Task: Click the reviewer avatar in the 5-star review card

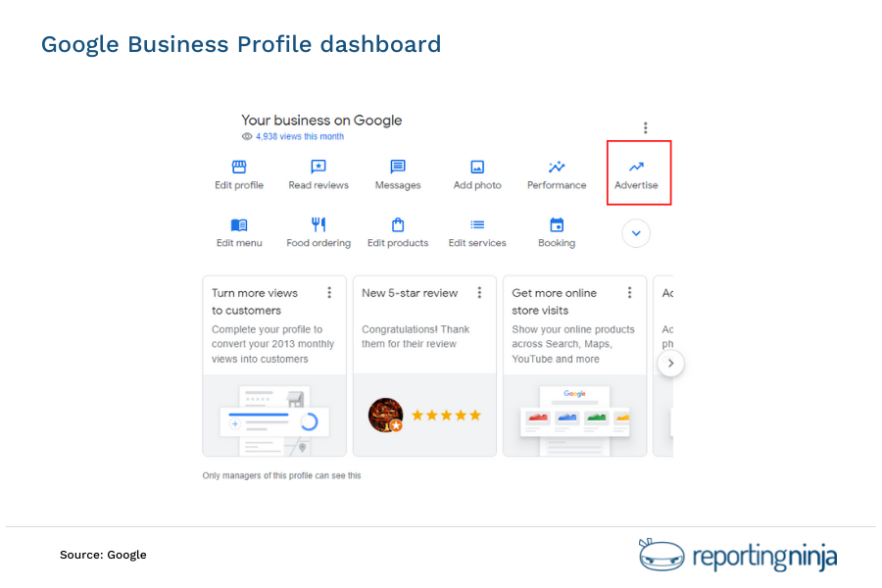Action: pyautogui.click(x=386, y=416)
